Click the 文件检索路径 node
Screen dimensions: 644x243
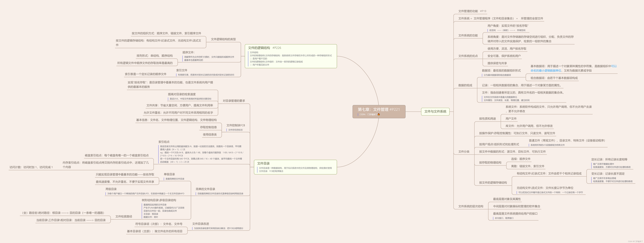124,217
